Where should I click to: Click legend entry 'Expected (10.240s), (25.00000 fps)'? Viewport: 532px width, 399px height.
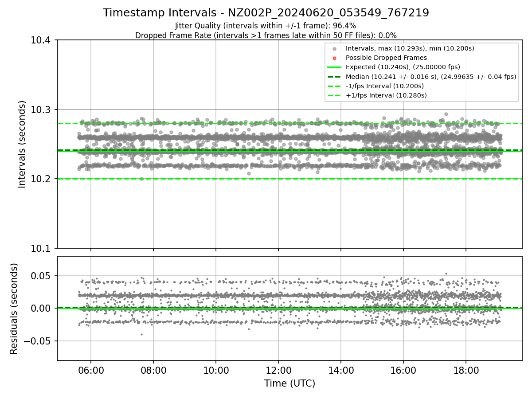[x=403, y=67]
